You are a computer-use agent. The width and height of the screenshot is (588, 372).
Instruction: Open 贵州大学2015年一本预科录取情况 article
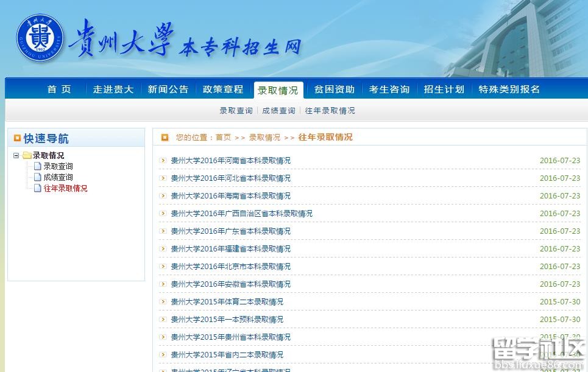[x=227, y=319]
